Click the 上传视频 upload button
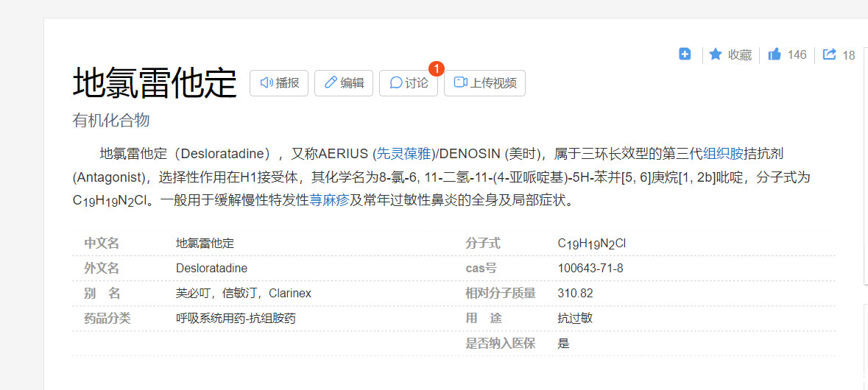The image size is (868, 390). (x=485, y=83)
